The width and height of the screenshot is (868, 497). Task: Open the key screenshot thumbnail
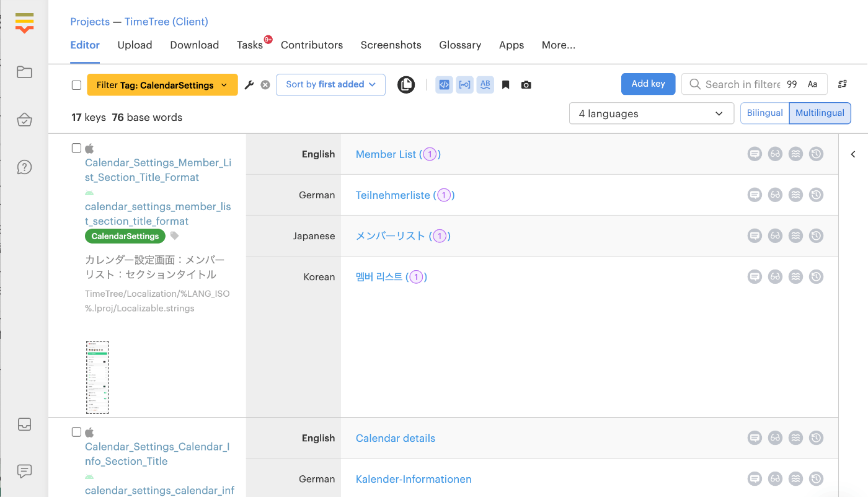tap(97, 377)
